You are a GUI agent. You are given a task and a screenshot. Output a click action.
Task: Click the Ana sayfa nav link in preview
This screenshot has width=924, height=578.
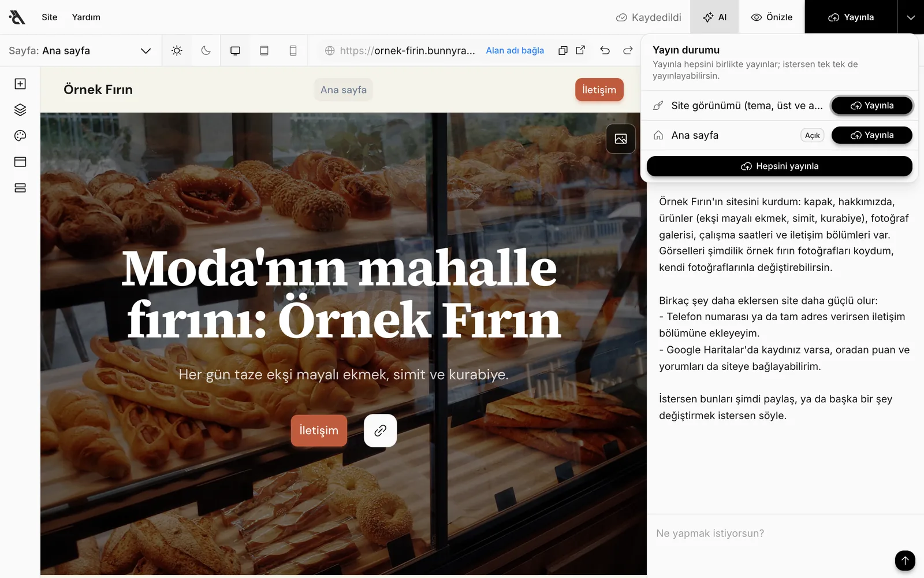(x=344, y=90)
